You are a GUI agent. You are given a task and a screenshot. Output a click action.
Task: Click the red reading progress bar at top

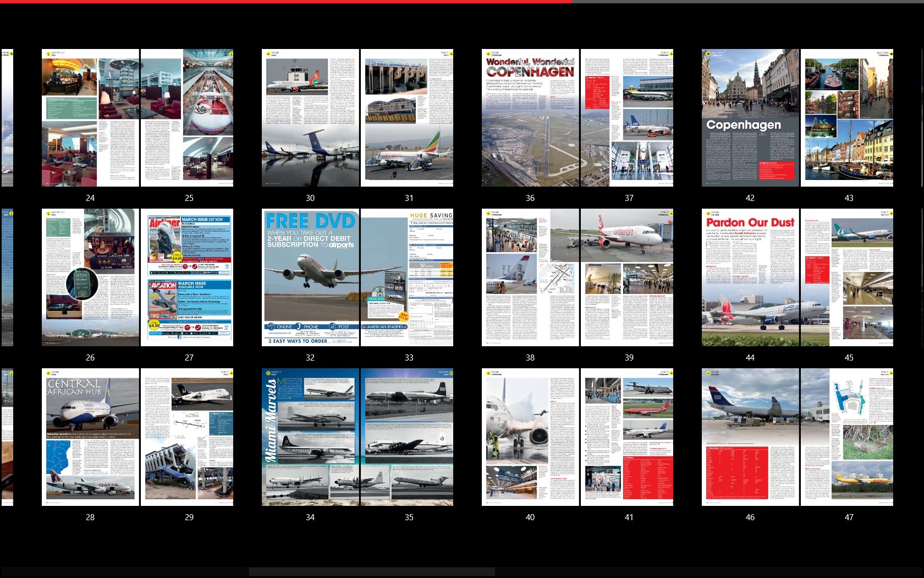click(x=286, y=2)
